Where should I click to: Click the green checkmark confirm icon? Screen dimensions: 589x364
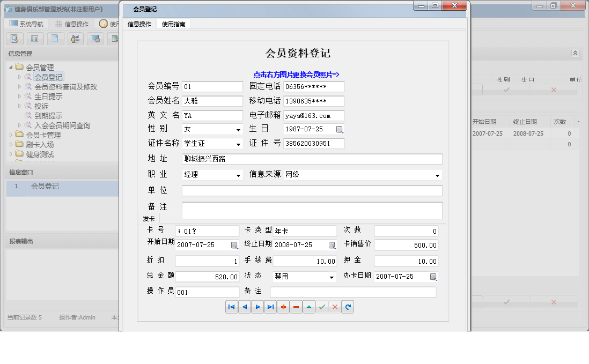tap(322, 307)
